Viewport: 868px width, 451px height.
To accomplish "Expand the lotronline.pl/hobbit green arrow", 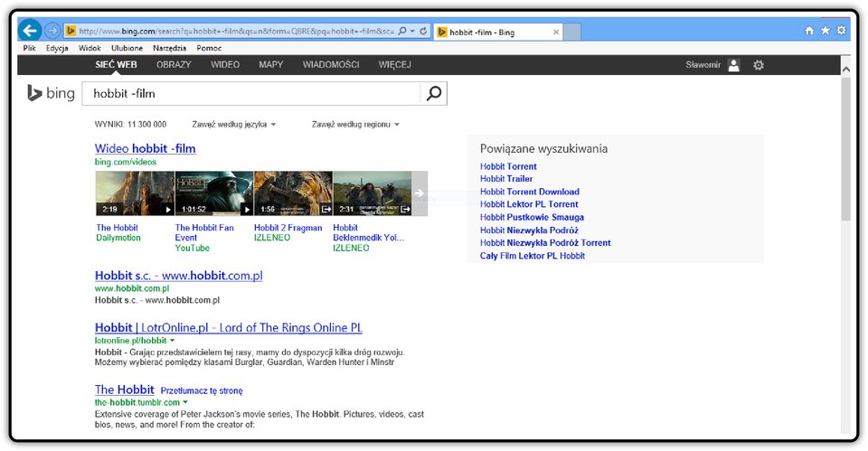I will click(x=172, y=341).
